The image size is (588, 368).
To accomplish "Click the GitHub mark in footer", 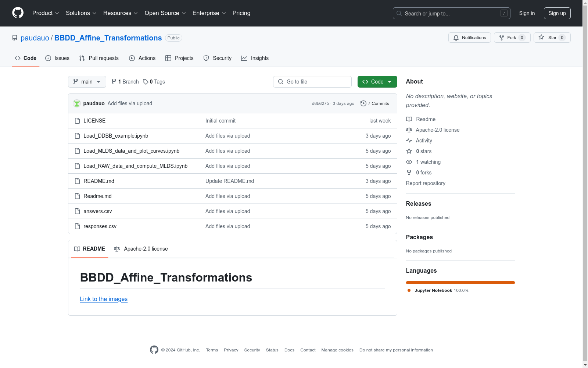I will click(154, 350).
